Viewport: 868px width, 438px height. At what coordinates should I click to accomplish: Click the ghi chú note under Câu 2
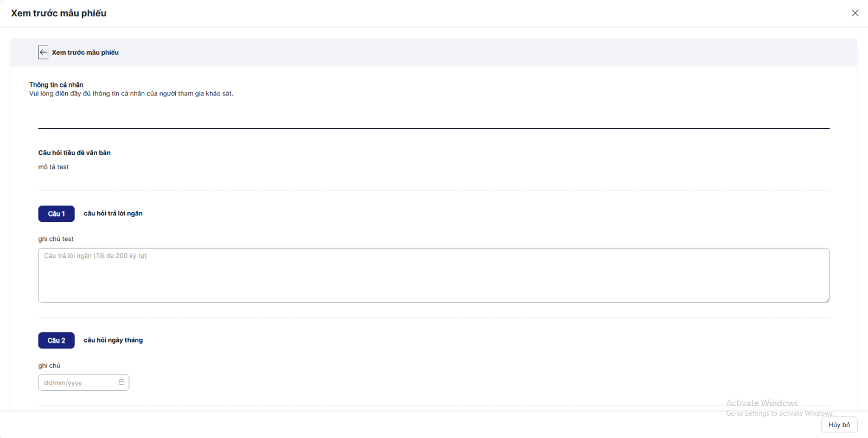click(49, 366)
